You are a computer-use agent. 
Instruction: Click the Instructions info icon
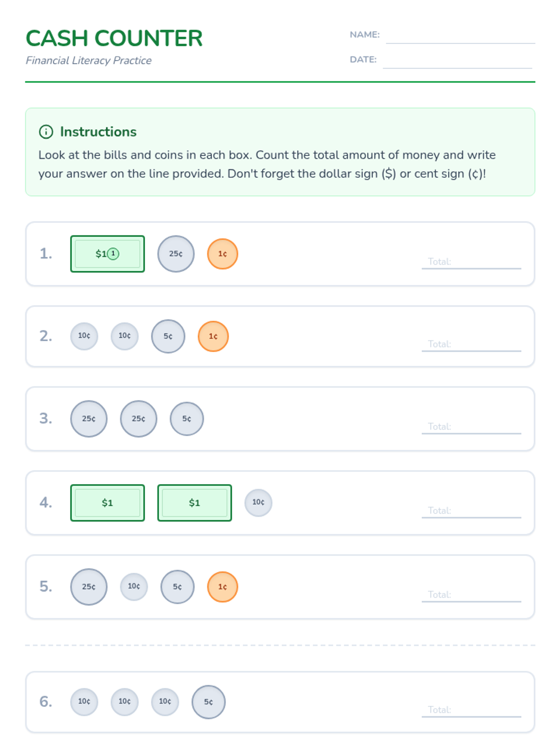pyautogui.click(x=46, y=132)
